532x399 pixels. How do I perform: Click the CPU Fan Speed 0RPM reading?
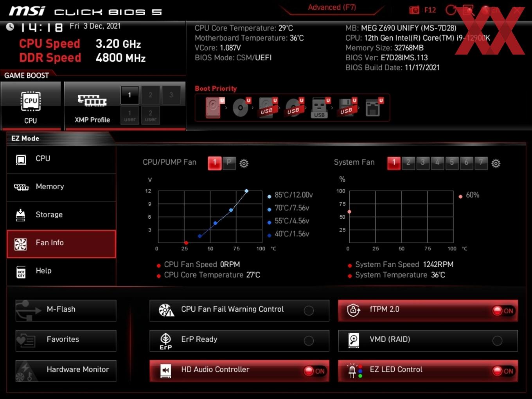point(198,264)
